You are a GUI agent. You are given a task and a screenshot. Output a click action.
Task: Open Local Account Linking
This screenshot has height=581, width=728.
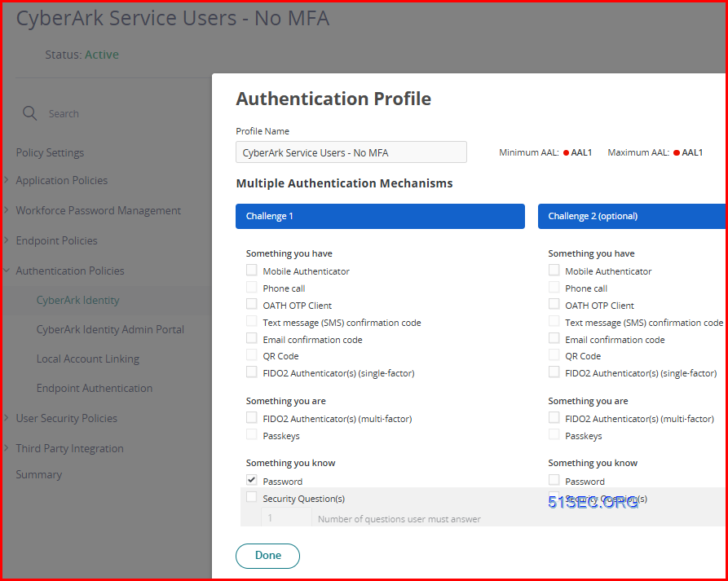[88, 359]
